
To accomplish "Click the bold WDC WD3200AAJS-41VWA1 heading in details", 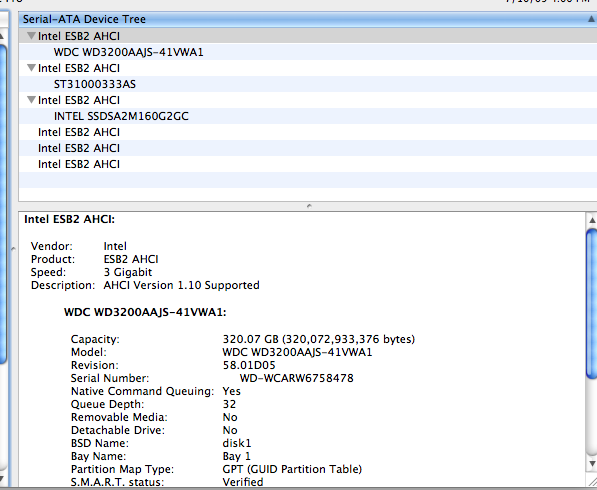I will coord(145,312).
